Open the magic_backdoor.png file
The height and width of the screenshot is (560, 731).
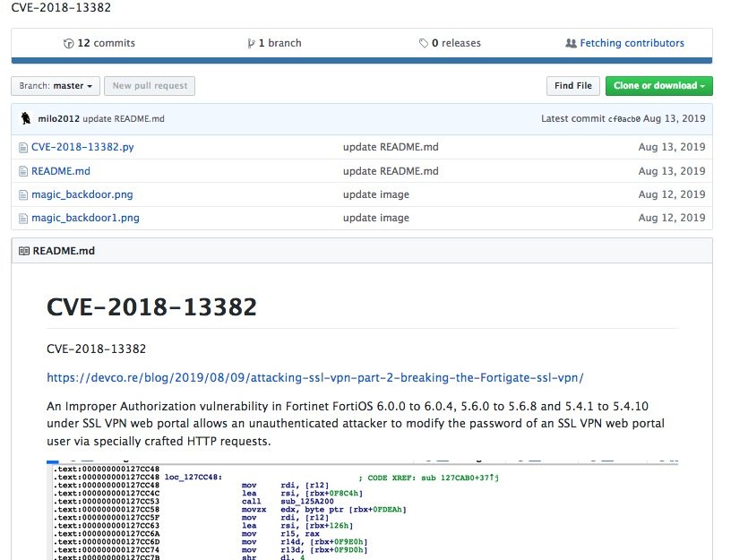82,194
